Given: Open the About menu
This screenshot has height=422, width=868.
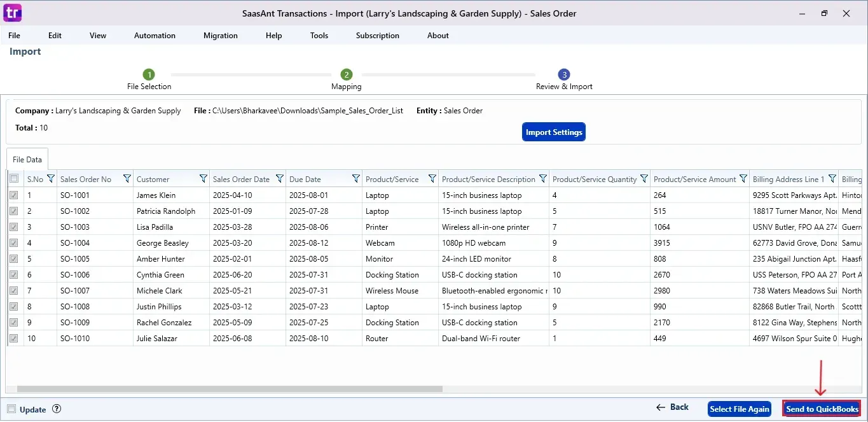Looking at the screenshot, I should (438, 36).
